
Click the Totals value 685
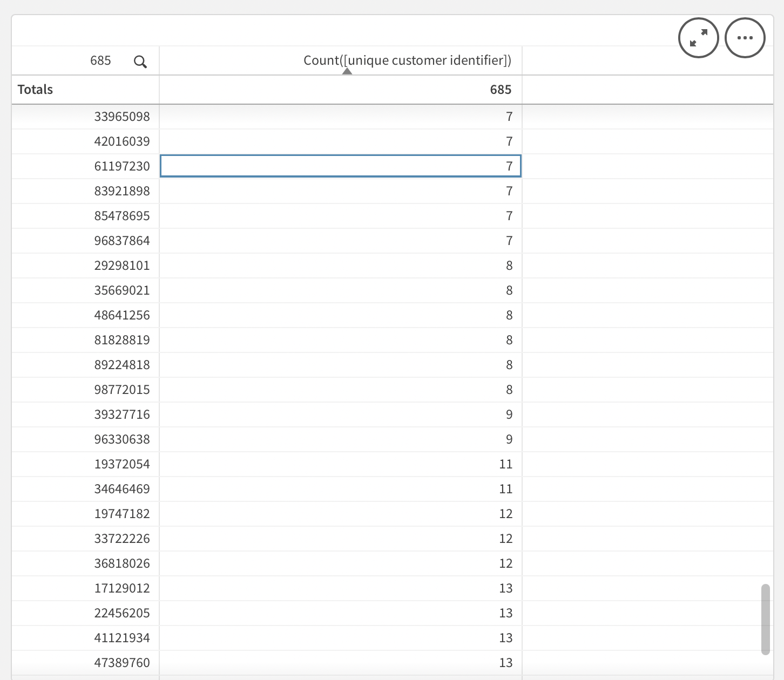500,90
